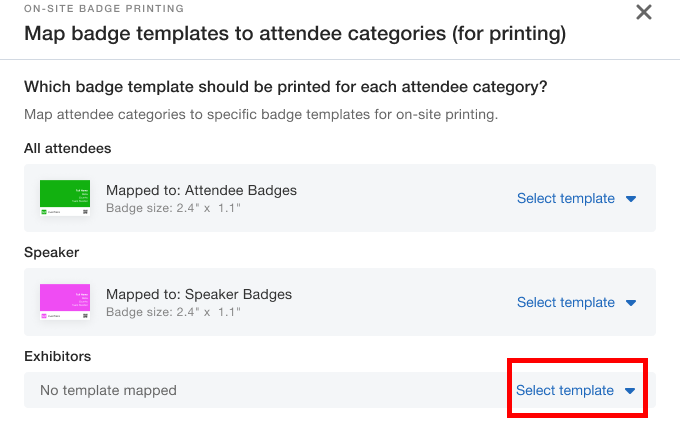Click the 'All attendees' category heading

click(68, 148)
